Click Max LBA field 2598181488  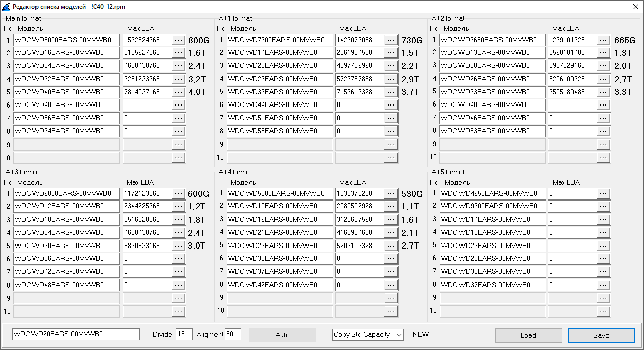click(572, 53)
